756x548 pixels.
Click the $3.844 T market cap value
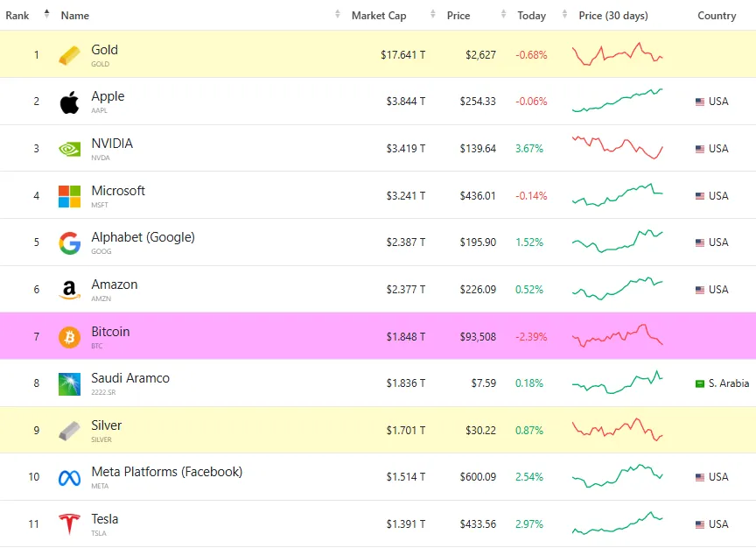[x=406, y=102]
